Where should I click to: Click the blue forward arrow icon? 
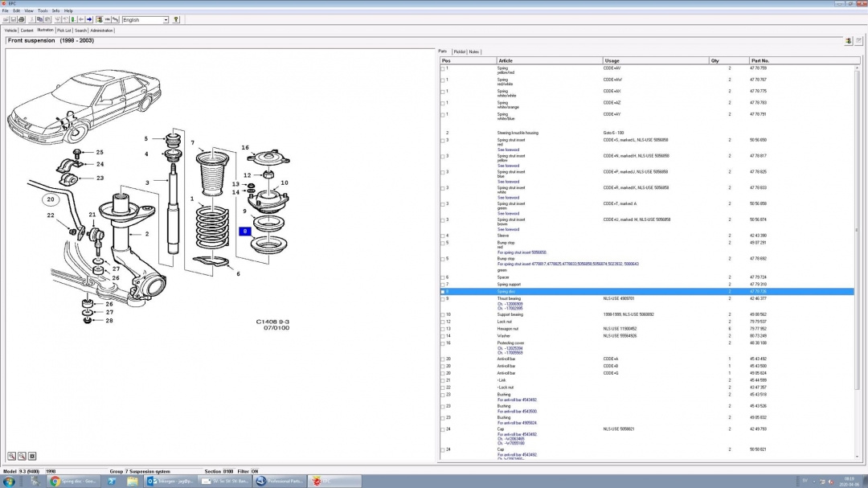[89, 19]
